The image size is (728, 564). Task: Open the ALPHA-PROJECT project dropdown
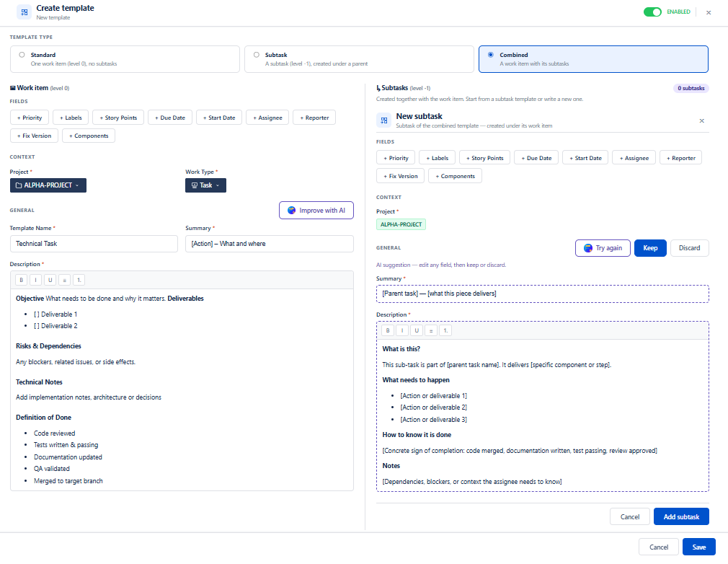tap(48, 185)
